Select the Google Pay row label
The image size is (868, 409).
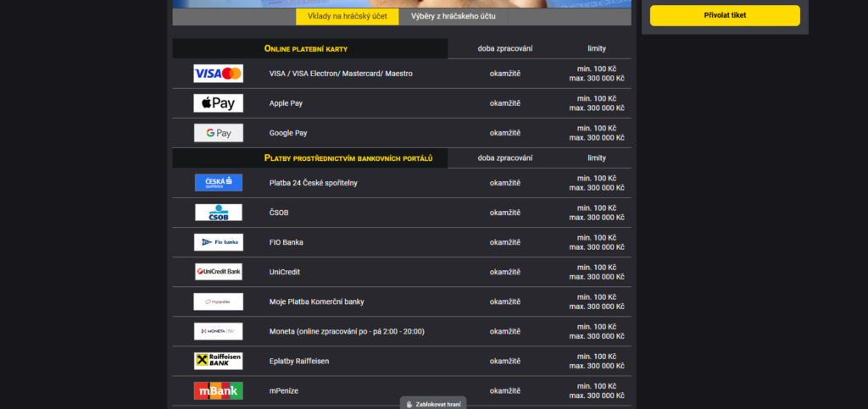click(x=288, y=133)
